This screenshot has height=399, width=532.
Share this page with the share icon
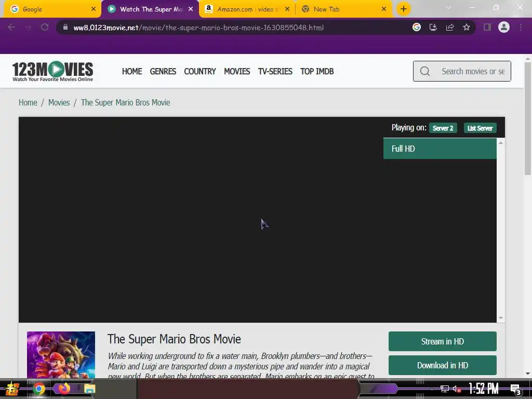click(x=450, y=27)
